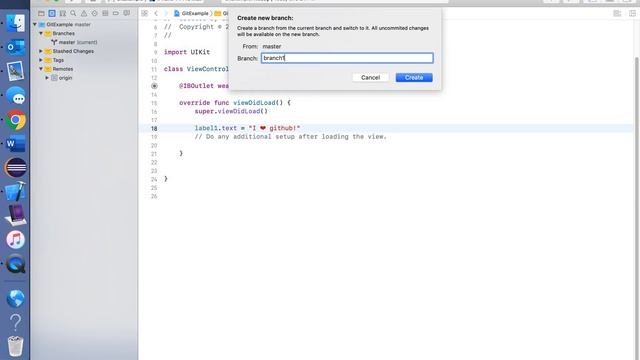Open Microsoft Word from the Dock
This screenshot has width=640, height=360.
(16, 144)
